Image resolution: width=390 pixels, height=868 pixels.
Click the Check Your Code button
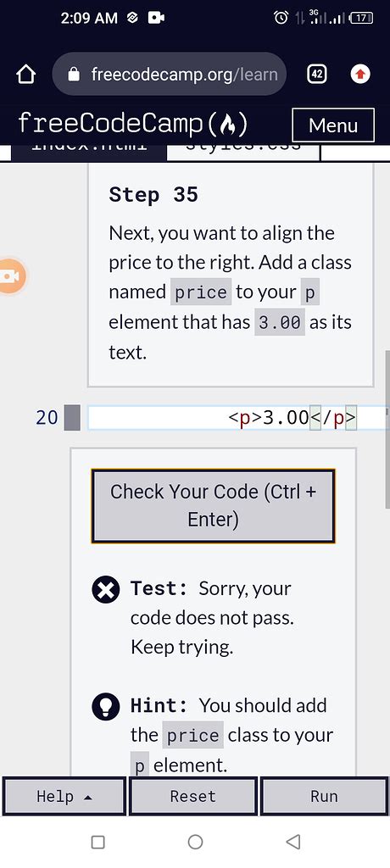tap(214, 506)
